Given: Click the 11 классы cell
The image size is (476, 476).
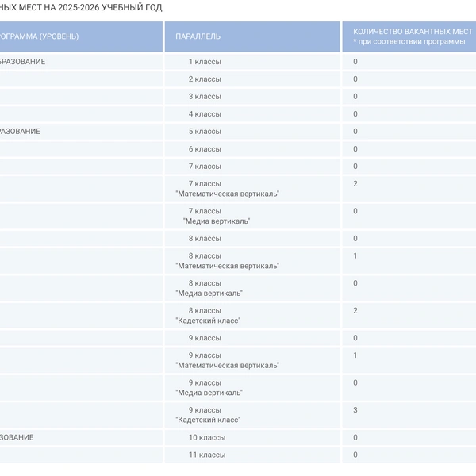Looking at the screenshot, I should (252, 455).
